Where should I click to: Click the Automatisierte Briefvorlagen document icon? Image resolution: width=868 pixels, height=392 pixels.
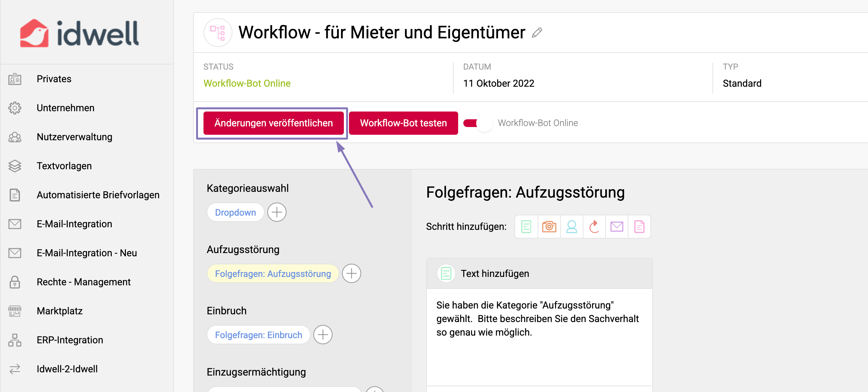coord(15,195)
